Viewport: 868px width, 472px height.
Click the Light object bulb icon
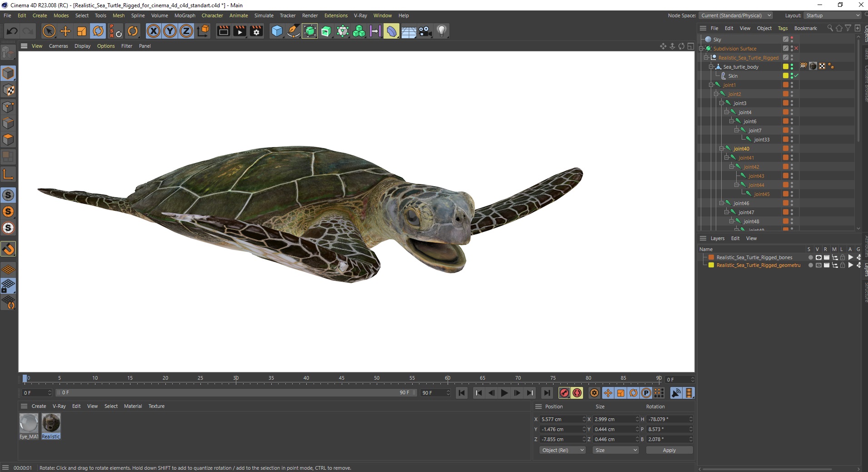click(x=441, y=31)
